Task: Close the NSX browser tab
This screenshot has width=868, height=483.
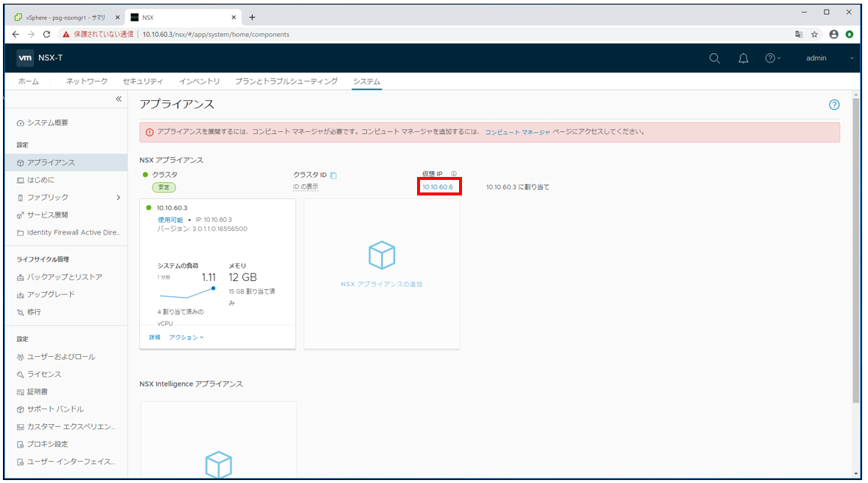Action: [234, 17]
